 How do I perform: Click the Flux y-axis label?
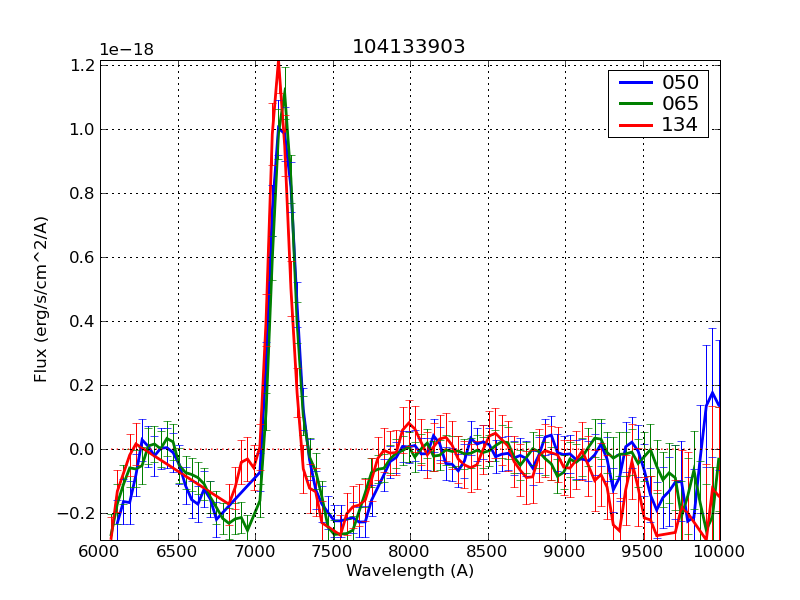[41, 300]
